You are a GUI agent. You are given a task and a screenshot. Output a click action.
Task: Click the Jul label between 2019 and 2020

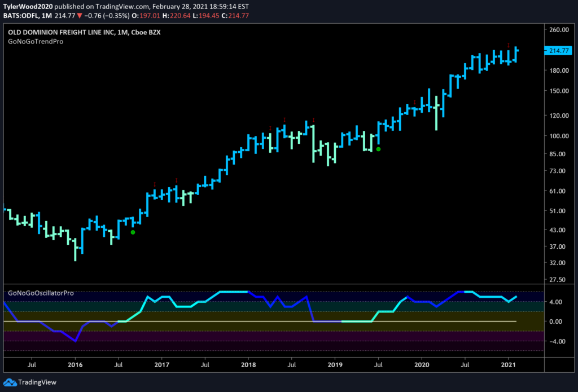point(378,365)
